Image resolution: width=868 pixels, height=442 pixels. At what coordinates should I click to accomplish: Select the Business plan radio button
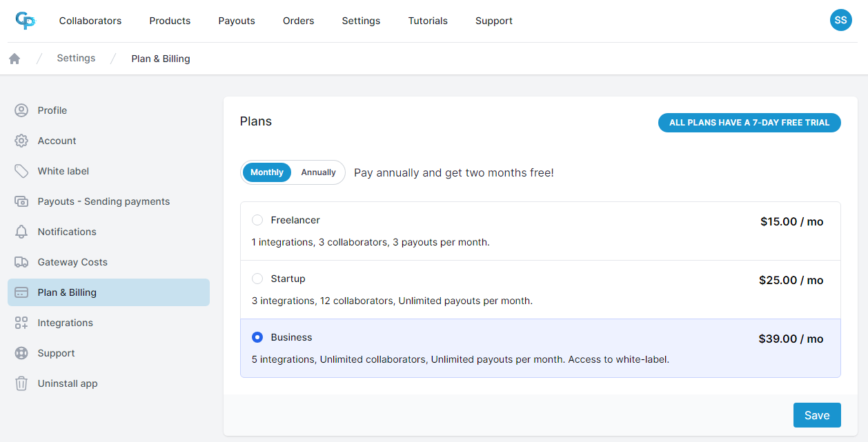[257, 337]
